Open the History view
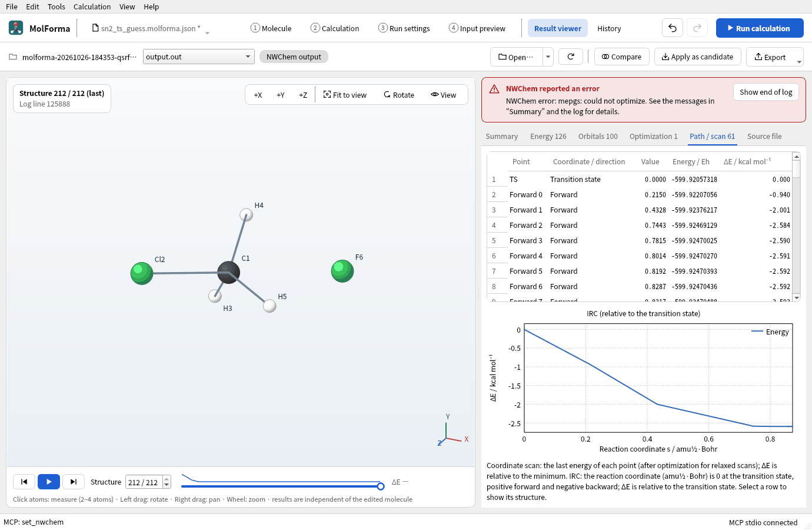Image resolution: width=812 pixels, height=530 pixels. [x=609, y=28]
